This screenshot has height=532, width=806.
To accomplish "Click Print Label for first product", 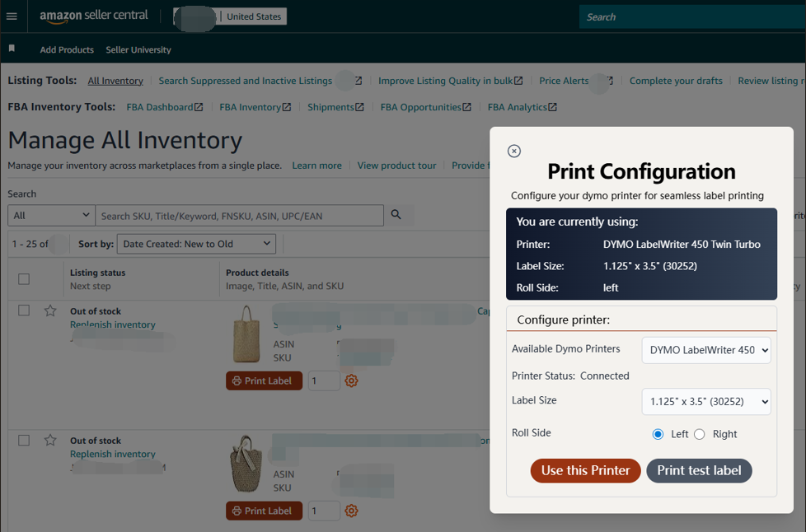I will pyautogui.click(x=264, y=380).
